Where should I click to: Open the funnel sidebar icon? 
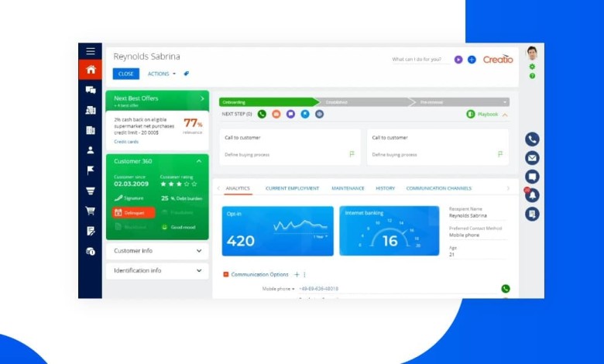click(x=91, y=191)
